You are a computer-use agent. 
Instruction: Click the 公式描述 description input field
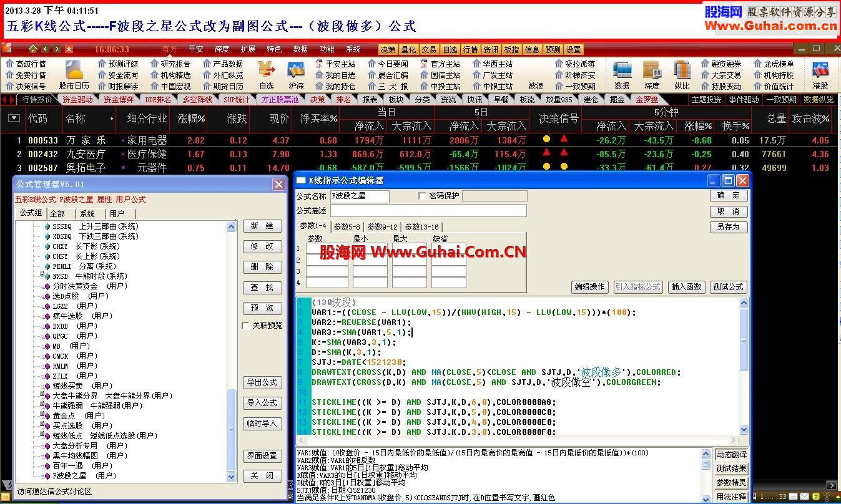click(x=428, y=211)
